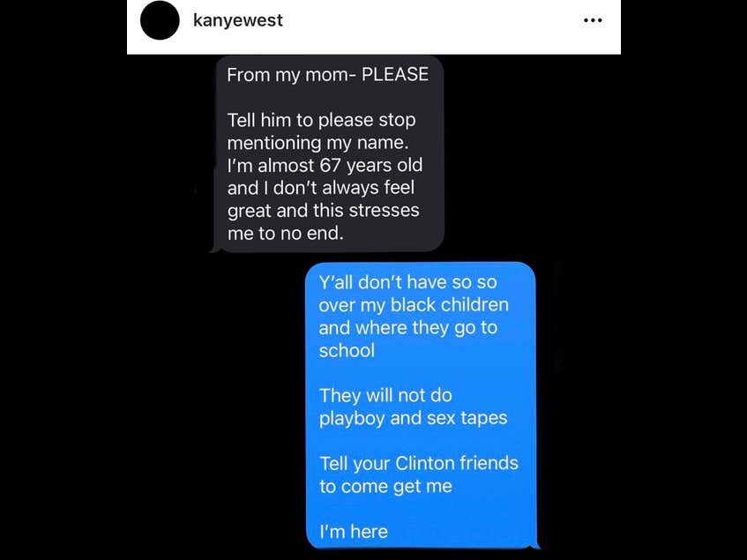
Task: Click the gray bubble's tail pointer
Action: point(215,248)
